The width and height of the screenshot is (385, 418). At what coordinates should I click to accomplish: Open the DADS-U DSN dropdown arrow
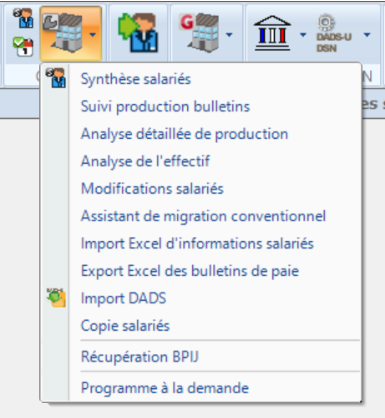click(x=367, y=34)
